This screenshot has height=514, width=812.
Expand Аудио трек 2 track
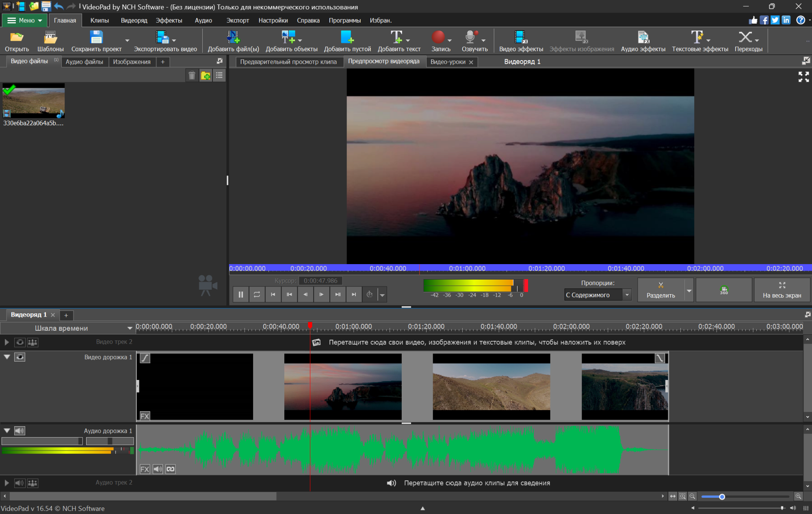(x=7, y=483)
